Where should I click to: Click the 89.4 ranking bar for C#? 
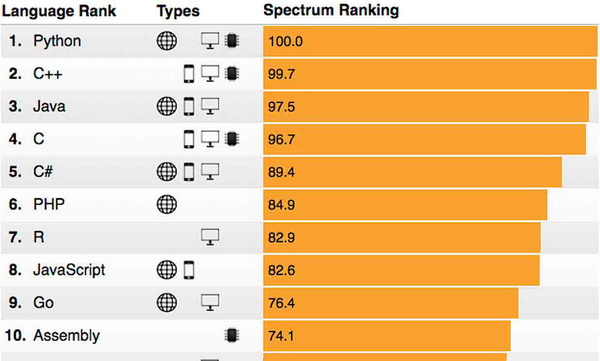click(412, 172)
